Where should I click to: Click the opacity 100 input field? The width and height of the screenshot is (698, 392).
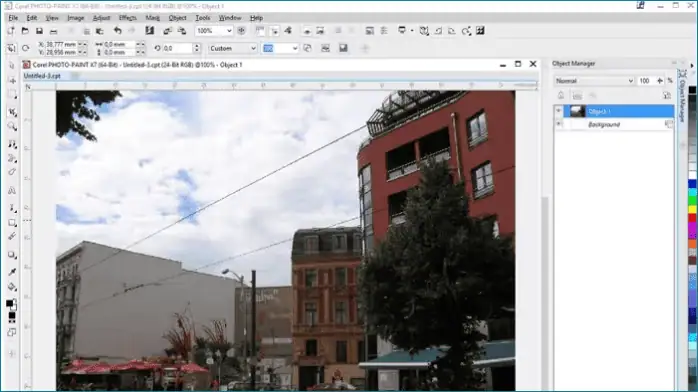645,81
